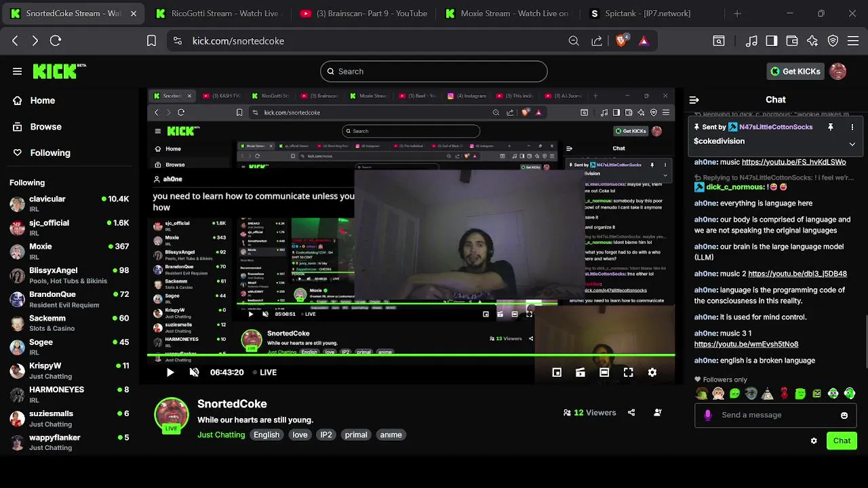Collapse the chat panel
The height and width of the screenshot is (488, 868).
694,100
